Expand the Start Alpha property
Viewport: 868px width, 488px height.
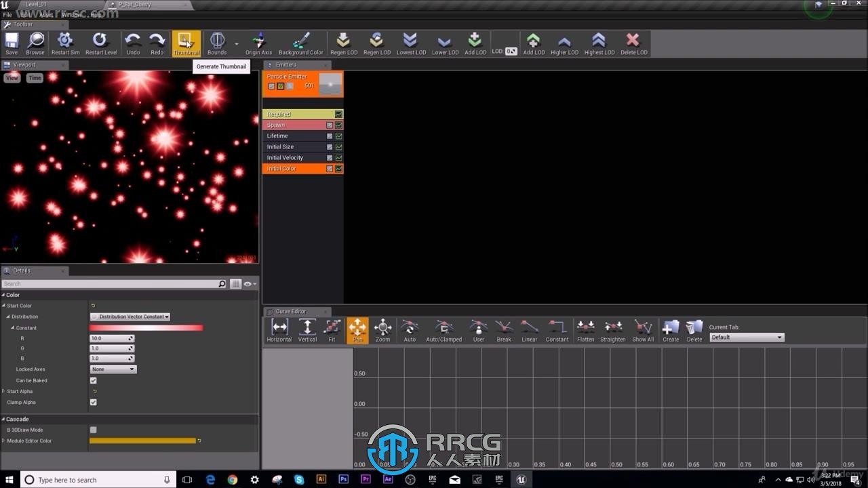click(x=3, y=391)
